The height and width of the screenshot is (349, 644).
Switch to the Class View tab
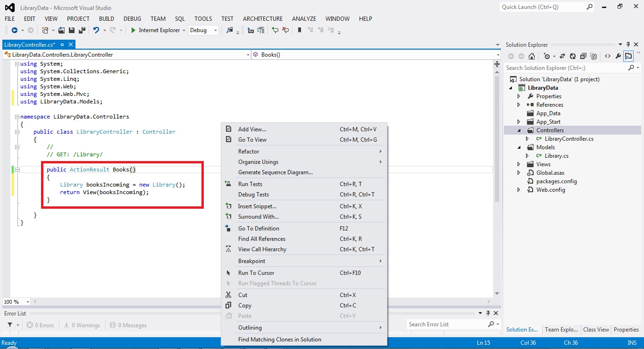coord(596,330)
